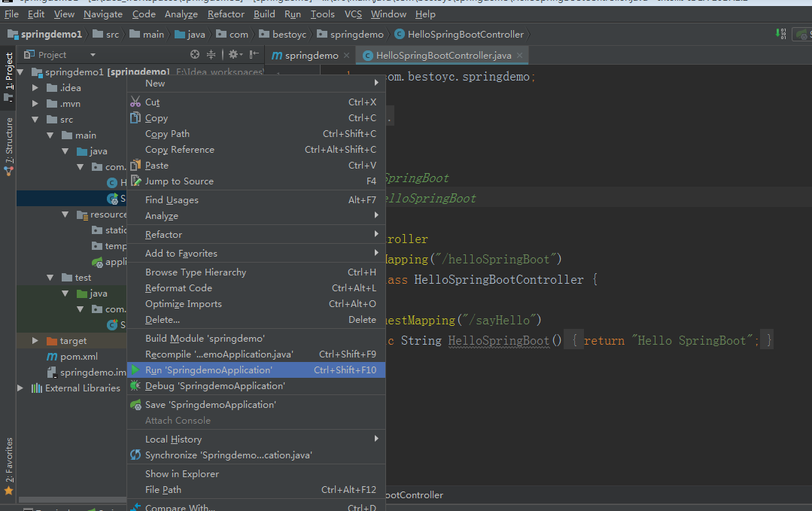
Task: Click the make project icon in top-right toolbar
Action: [781, 34]
